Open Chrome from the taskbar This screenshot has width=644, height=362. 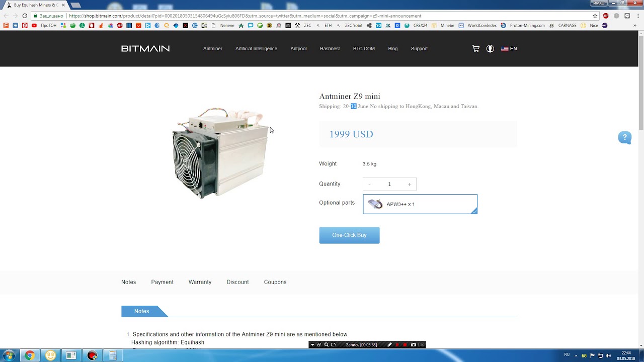pyautogui.click(x=30, y=355)
